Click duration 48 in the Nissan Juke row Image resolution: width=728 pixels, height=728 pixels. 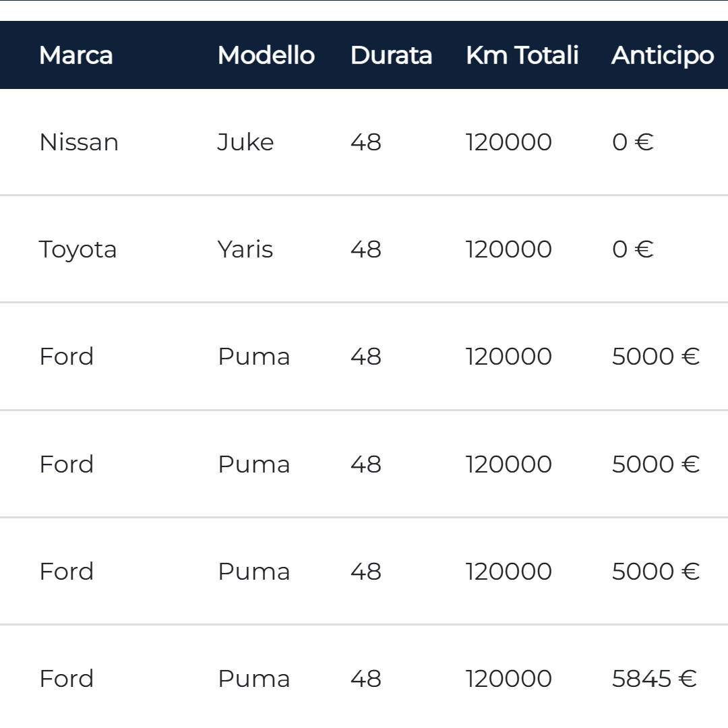365,142
